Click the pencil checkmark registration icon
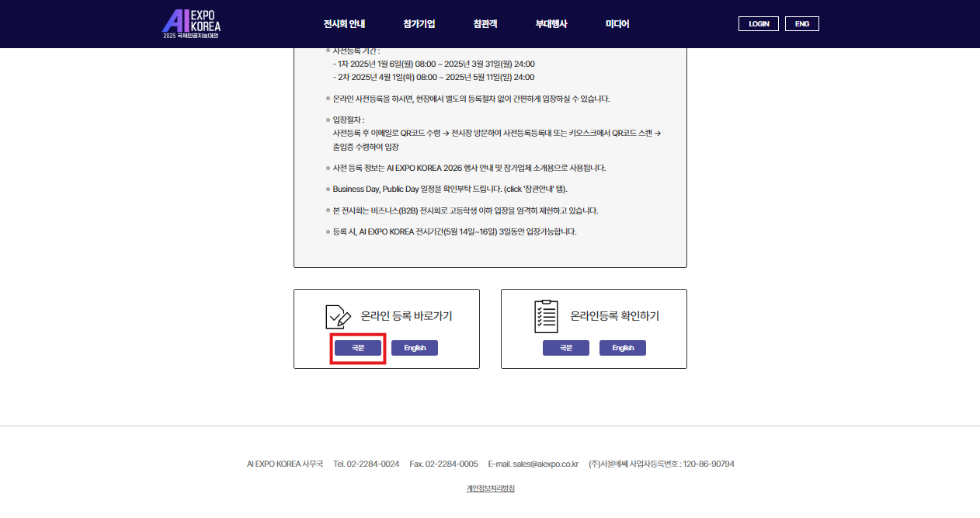980x518 pixels. (x=338, y=317)
